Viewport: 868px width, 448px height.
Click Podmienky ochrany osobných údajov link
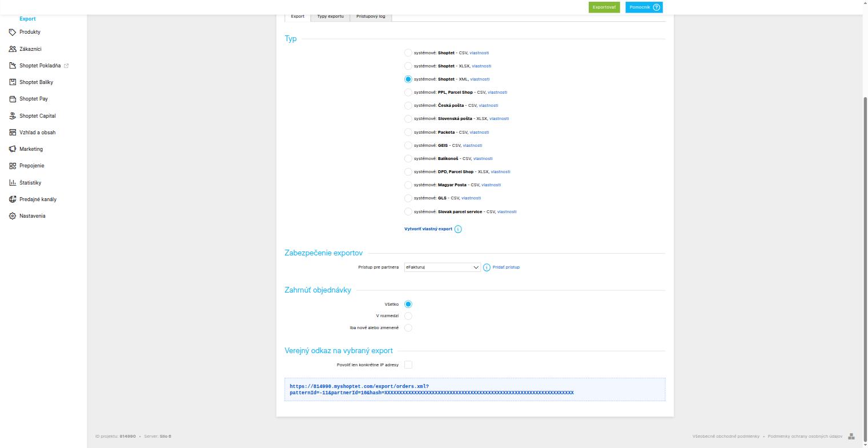click(805, 437)
